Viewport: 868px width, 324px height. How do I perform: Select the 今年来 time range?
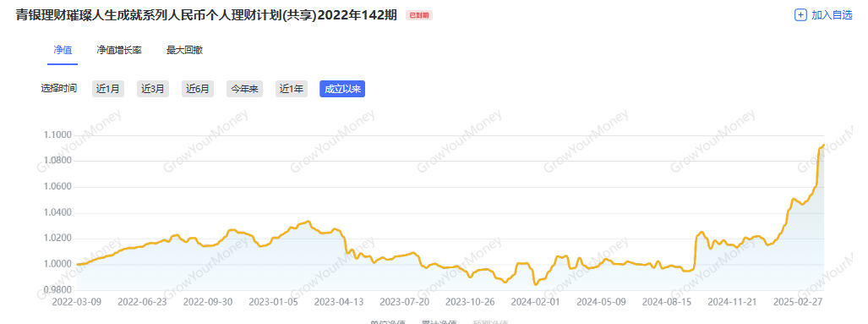[244, 89]
